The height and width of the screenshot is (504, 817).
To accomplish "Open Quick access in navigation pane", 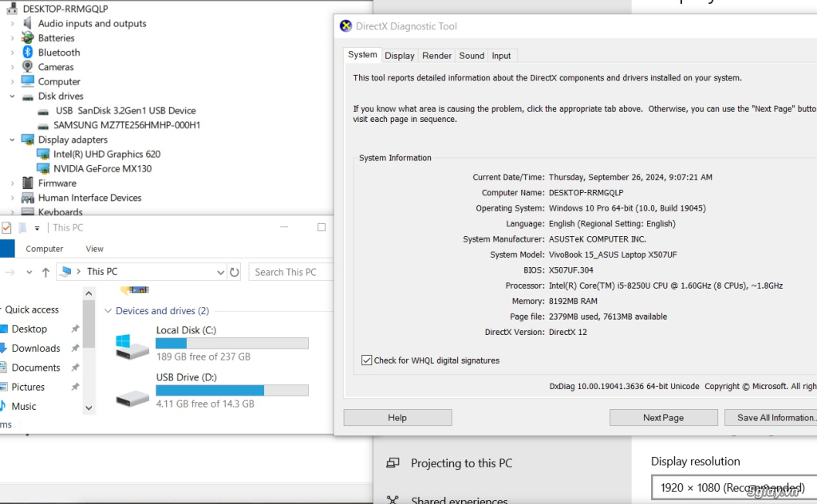I will pos(32,309).
